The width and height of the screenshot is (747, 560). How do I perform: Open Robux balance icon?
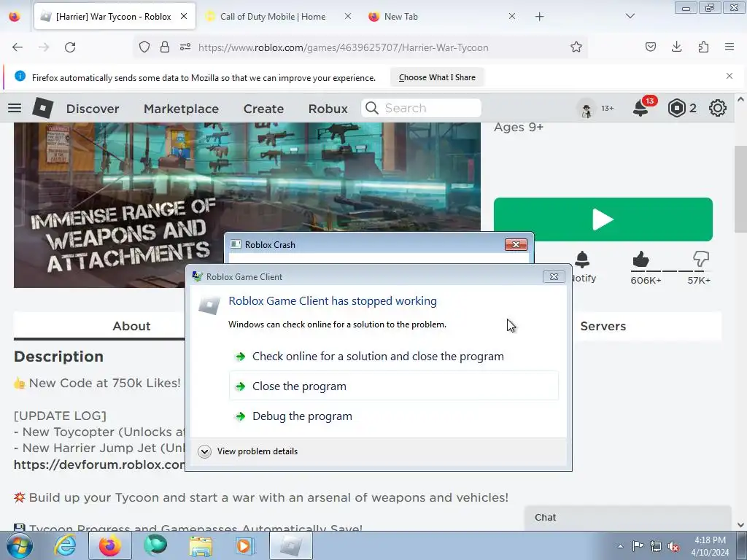676,108
